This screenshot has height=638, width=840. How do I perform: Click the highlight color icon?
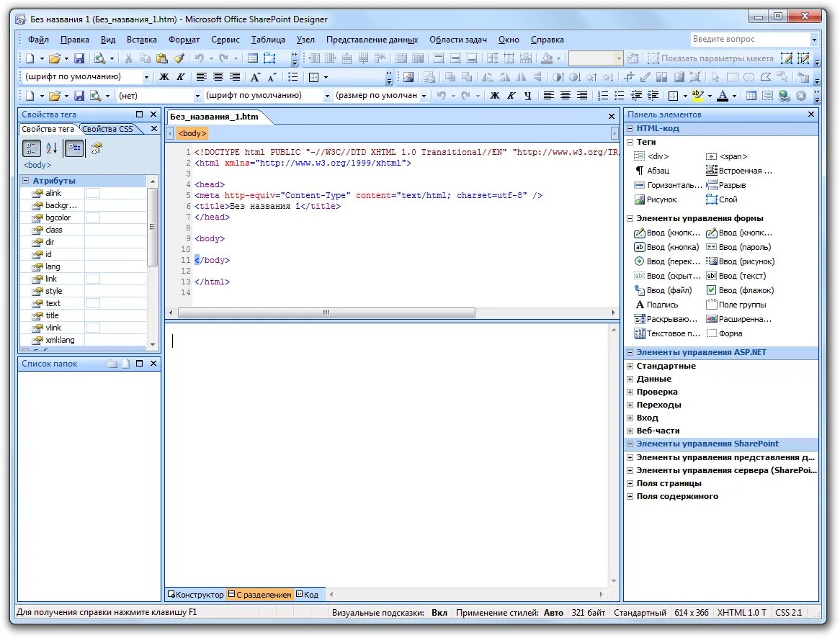coord(697,96)
